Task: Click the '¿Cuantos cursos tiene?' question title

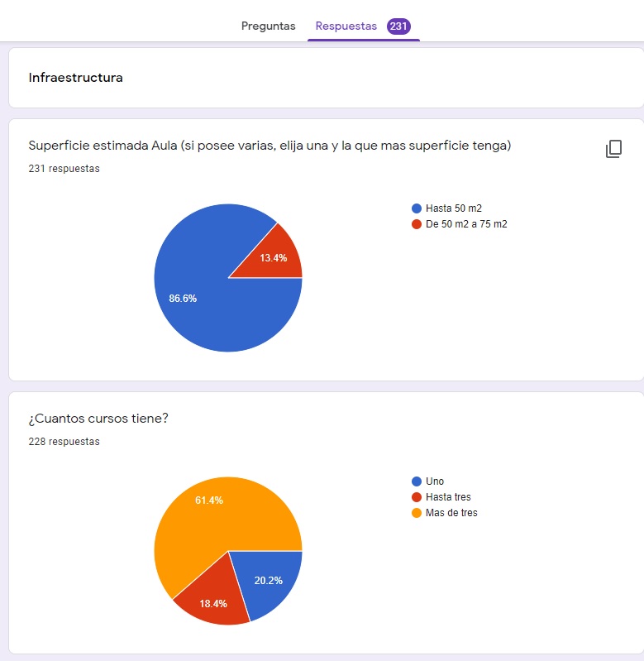Action: pyautogui.click(x=98, y=419)
